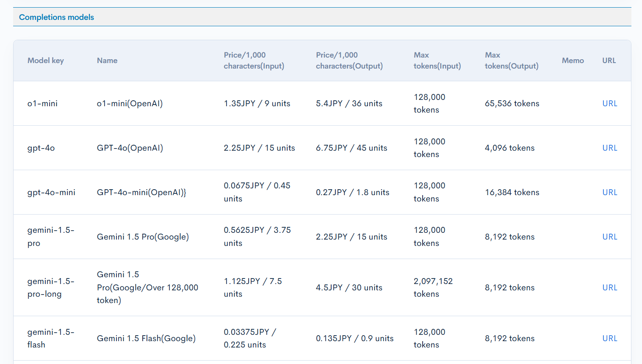Click the Max tokens(Input) column header

[x=437, y=61]
